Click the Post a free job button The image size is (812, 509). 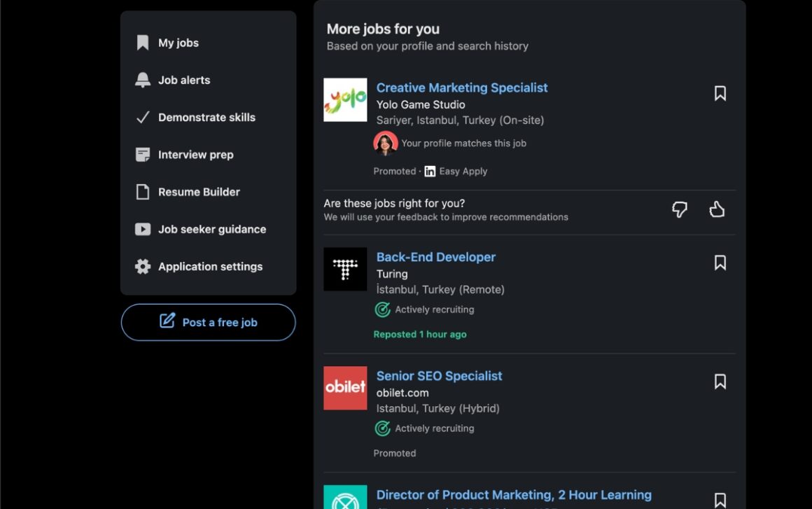click(208, 322)
